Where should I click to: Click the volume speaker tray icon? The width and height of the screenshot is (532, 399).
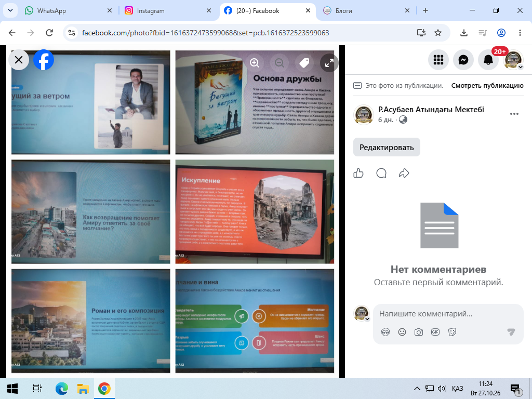point(442,389)
